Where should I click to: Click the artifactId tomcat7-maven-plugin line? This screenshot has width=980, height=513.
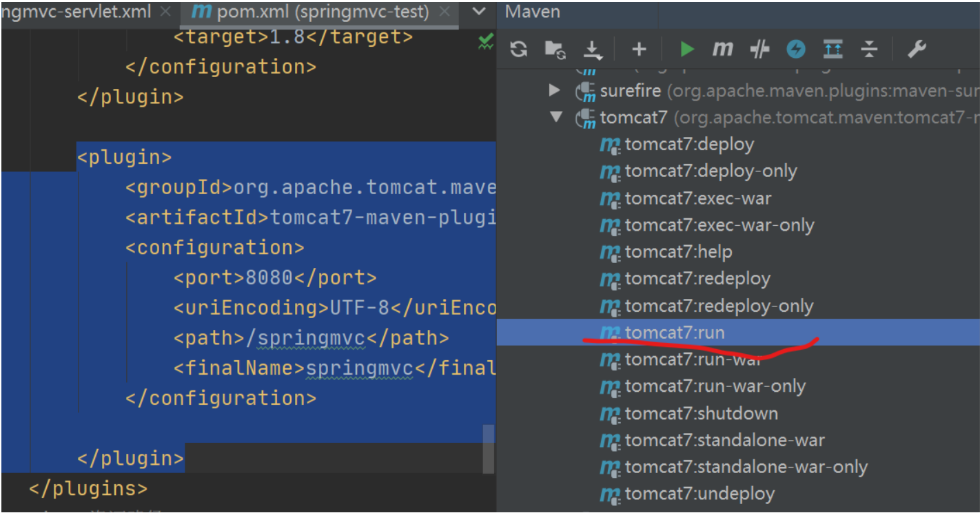(x=310, y=218)
